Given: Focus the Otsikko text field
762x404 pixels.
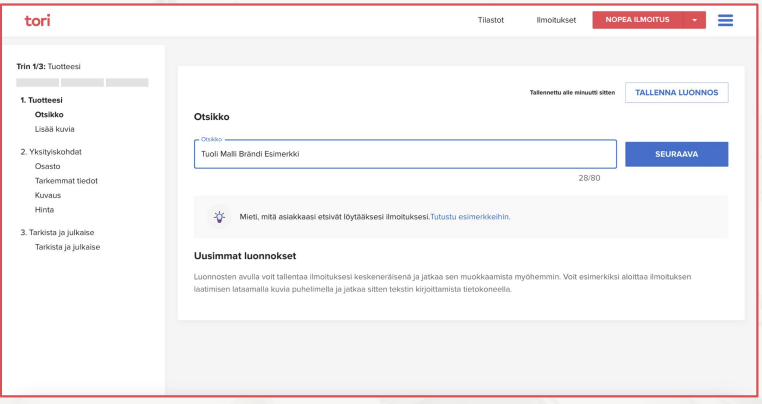Looking at the screenshot, I should point(405,154).
